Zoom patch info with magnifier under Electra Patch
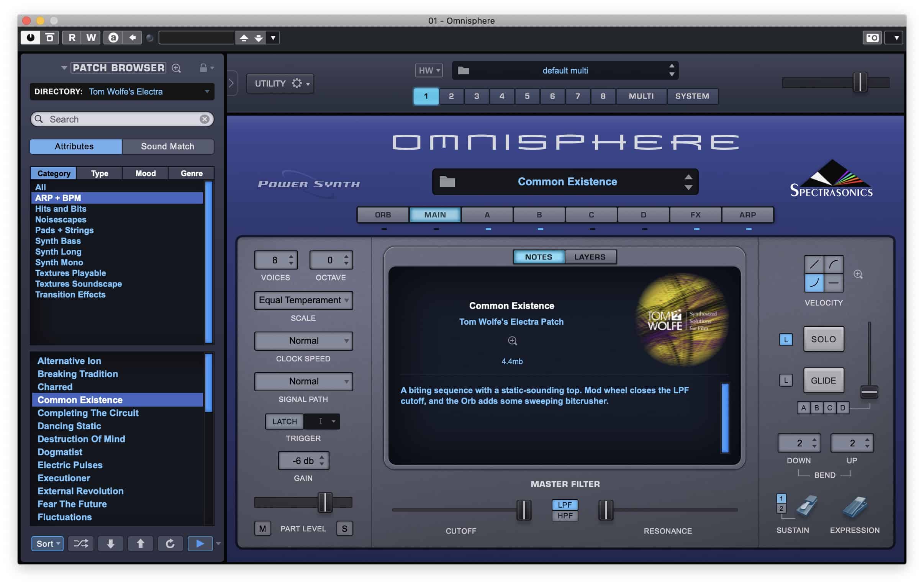924x585 pixels. pyautogui.click(x=512, y=341)
